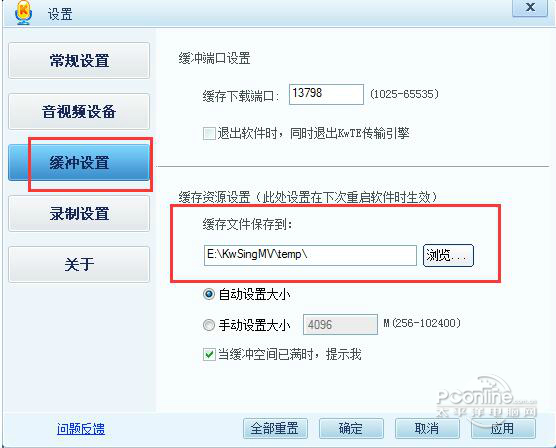This screenshot has height=448, width=556.
Task: Switch to the 音视频设备 tab
Action: point(79,111)
